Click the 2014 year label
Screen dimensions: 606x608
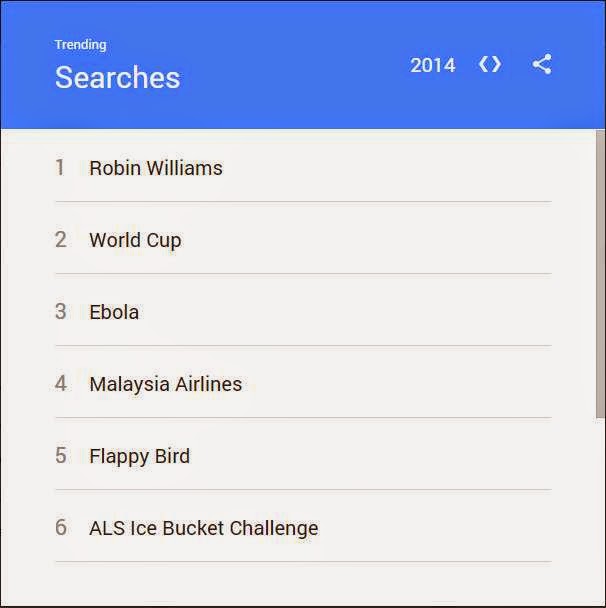point(432,66)
